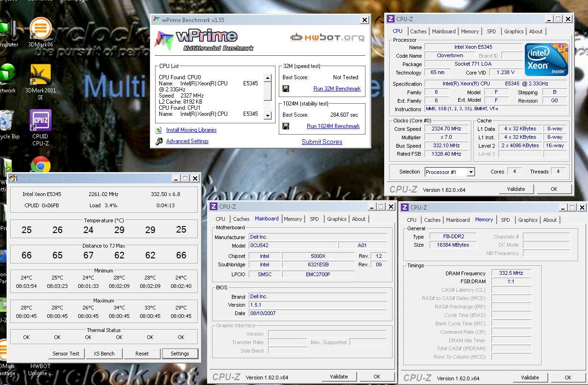588x385 pixels.
Task: Open Real Temp Settings button
Action: [180, 354]
